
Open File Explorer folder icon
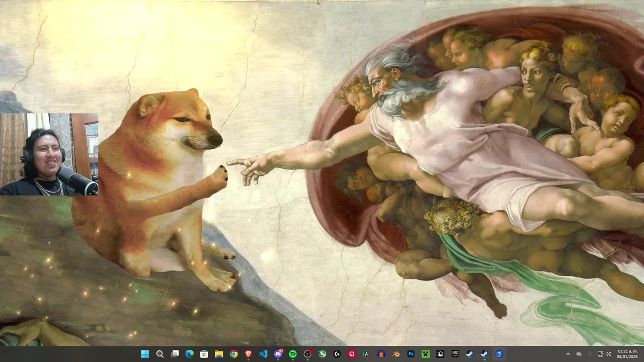(x=219, y=354)
